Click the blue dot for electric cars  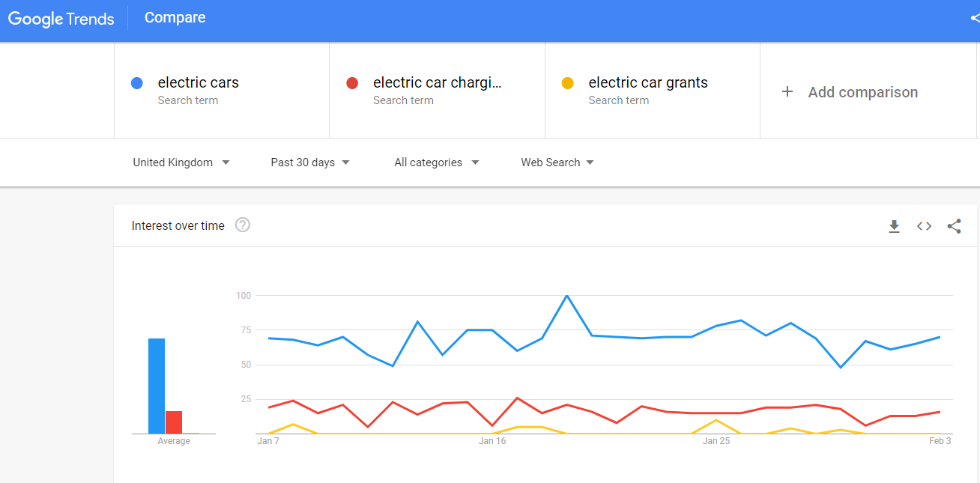(136, 83)
